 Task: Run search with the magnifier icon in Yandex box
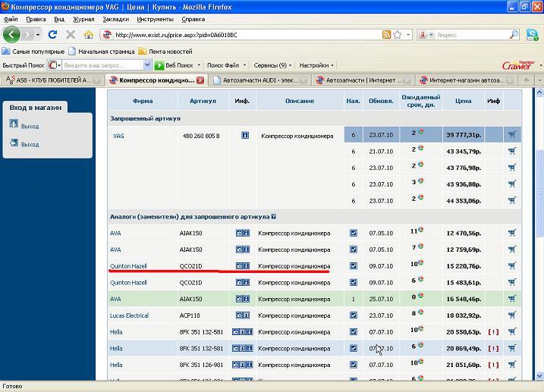[514, 35]
